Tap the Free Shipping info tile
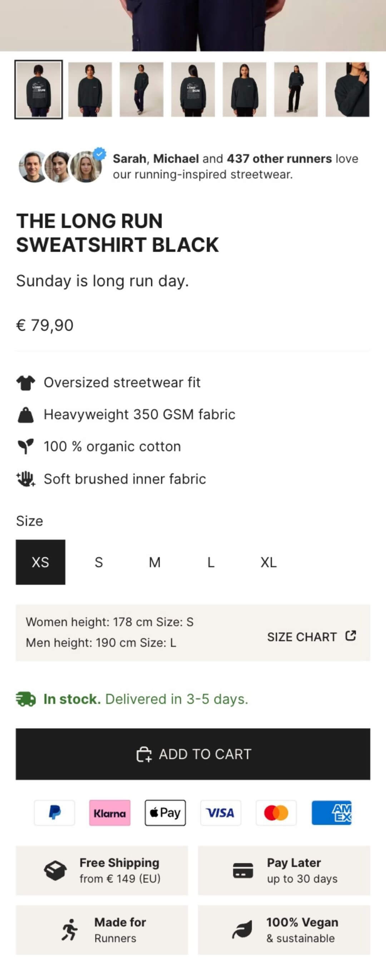Viewport: 386px width, 980px height. coord(102,870)
